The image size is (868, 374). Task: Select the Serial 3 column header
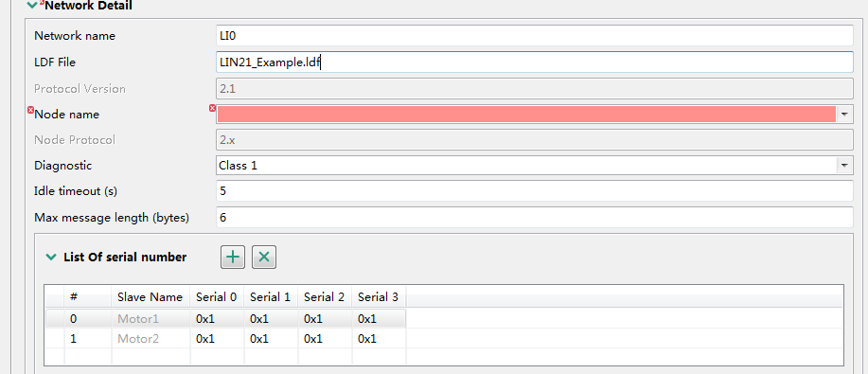[379, 297]
